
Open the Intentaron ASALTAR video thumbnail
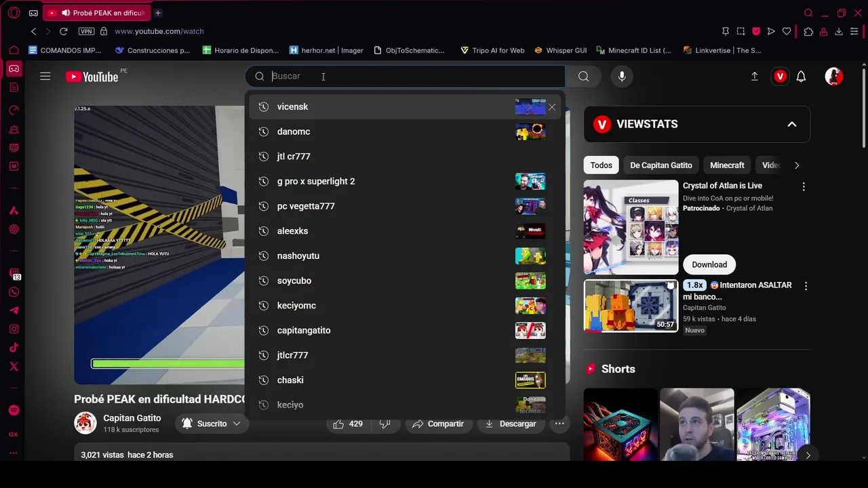coord(631,306)
